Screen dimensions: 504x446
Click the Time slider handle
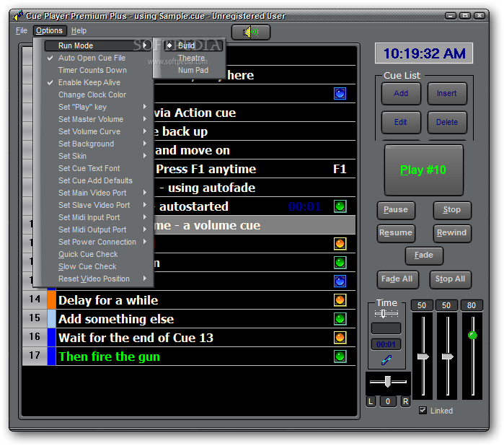[383, 313]
